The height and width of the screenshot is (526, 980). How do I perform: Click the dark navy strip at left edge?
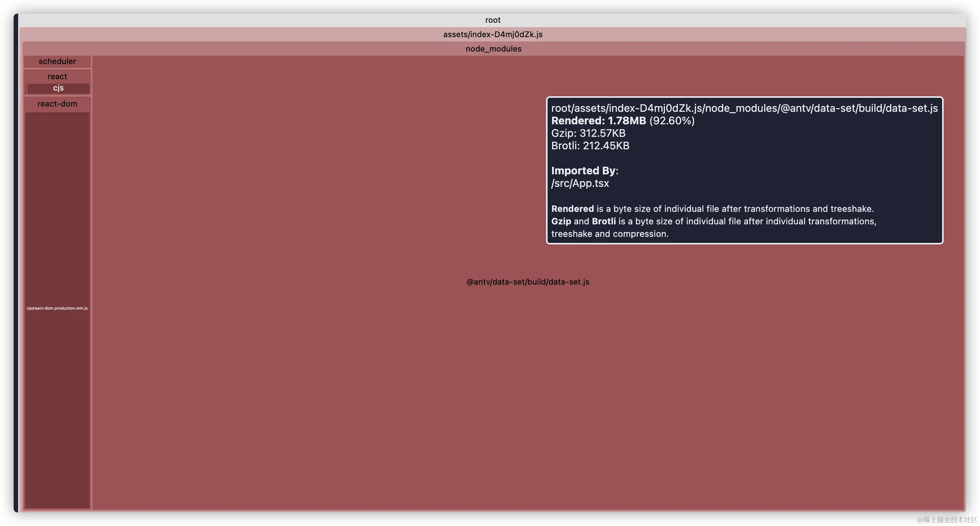point(16,263)
